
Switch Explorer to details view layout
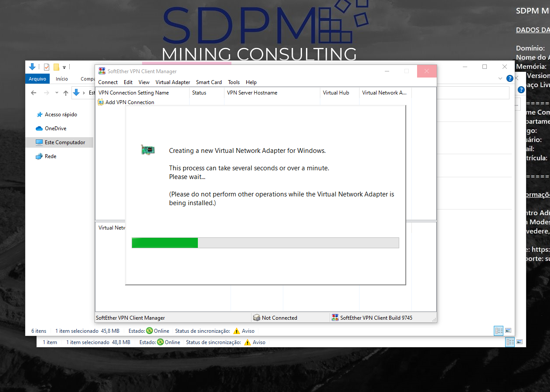499,331
